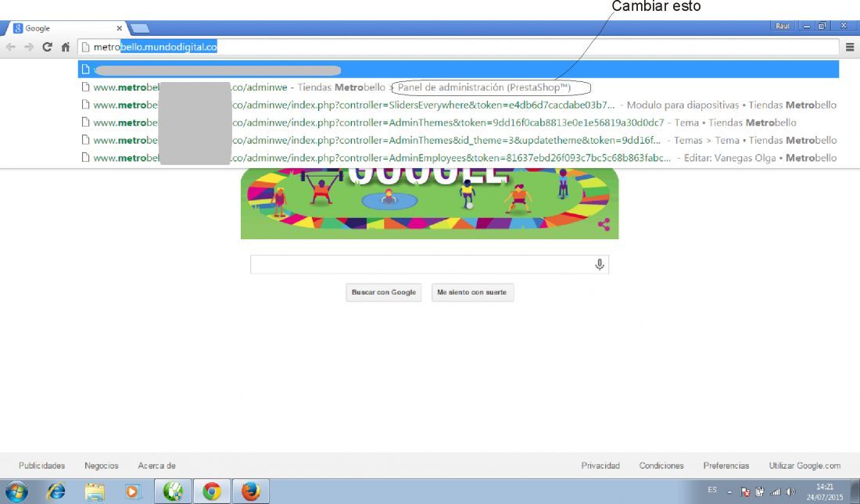Open the Negocios footer link

tap(102, 466)
